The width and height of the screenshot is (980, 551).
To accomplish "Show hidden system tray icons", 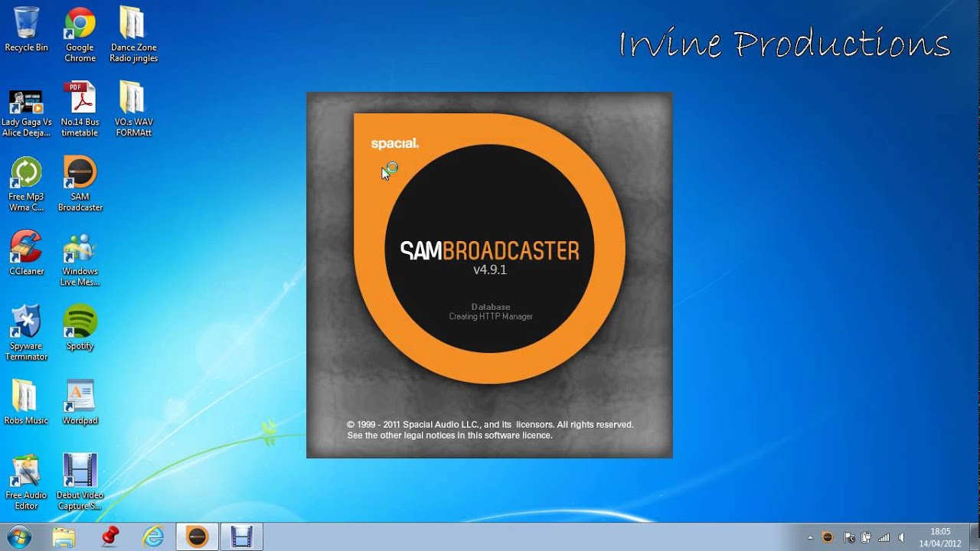I will pyautogui.click(x=809, y=537).
